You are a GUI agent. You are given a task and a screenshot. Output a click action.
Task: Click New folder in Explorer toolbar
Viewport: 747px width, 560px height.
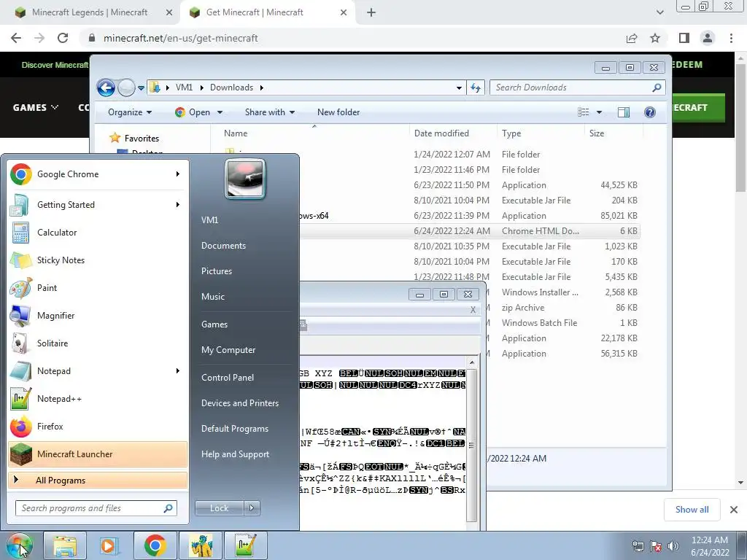pos(338,112)
